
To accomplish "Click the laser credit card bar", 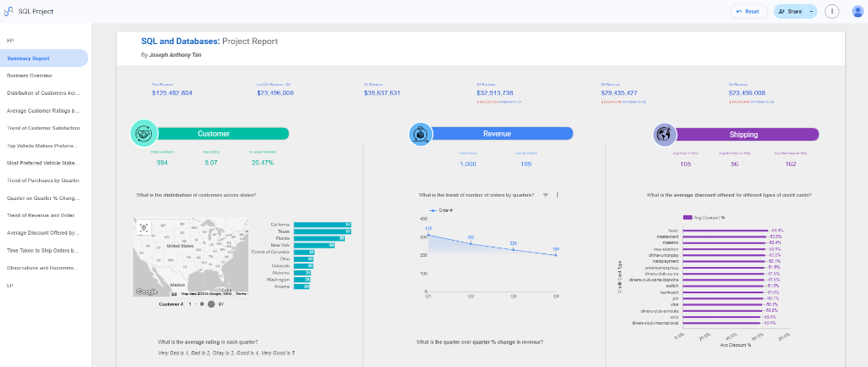I will 726,231.
